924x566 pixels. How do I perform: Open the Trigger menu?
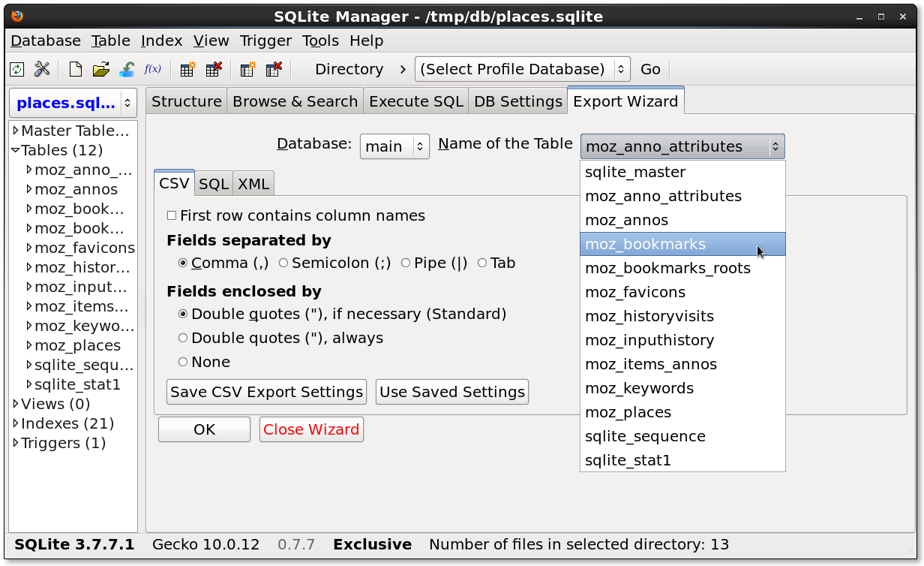pyautogui.click(x=266, y=41)
